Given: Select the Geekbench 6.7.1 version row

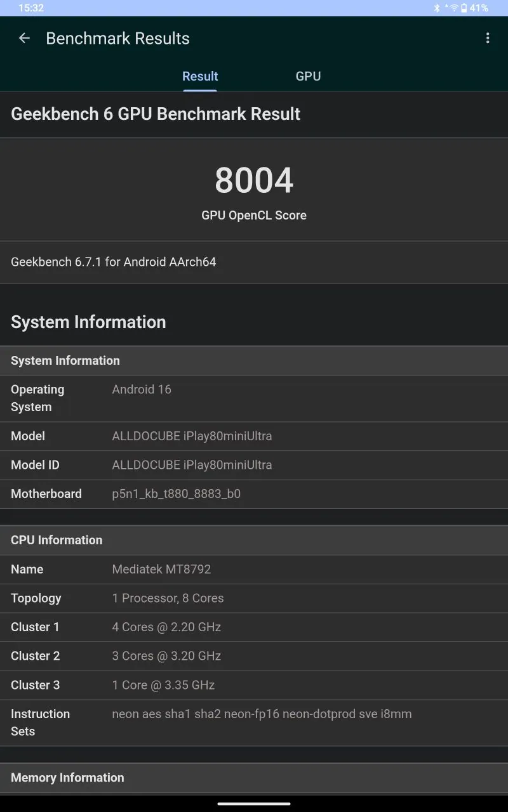Looking at the screenshot, I should pyautogui.click(x=254, y=262).
